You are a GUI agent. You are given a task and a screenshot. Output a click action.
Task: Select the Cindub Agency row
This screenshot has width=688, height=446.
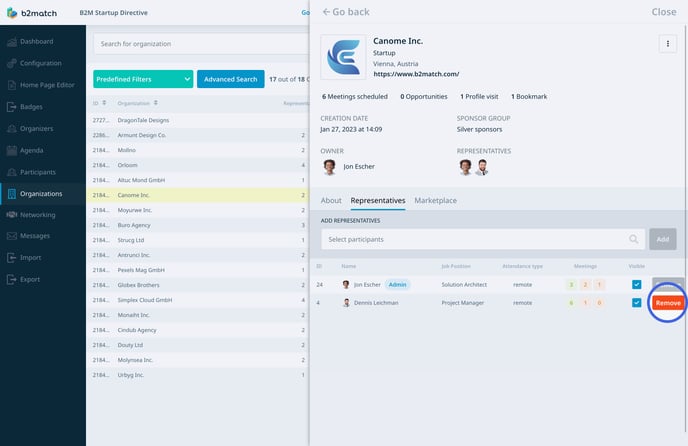[198, 330]
